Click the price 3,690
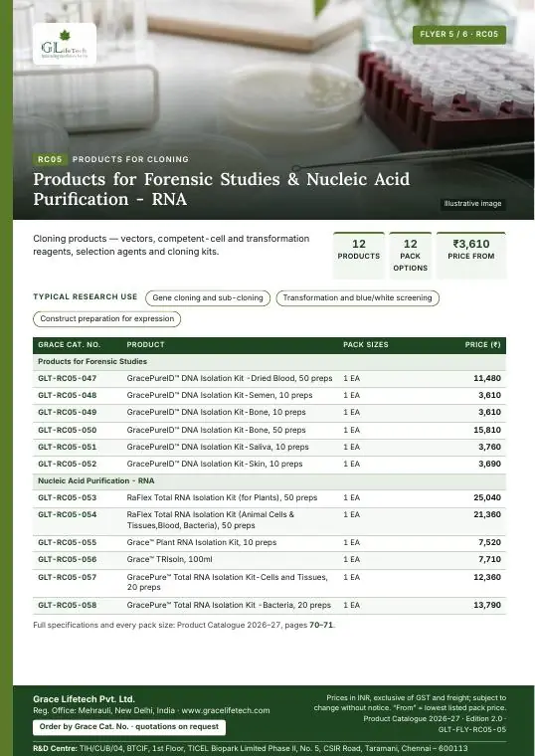The width and height of the screenshot is (535, 756). (x=489, y=464)
